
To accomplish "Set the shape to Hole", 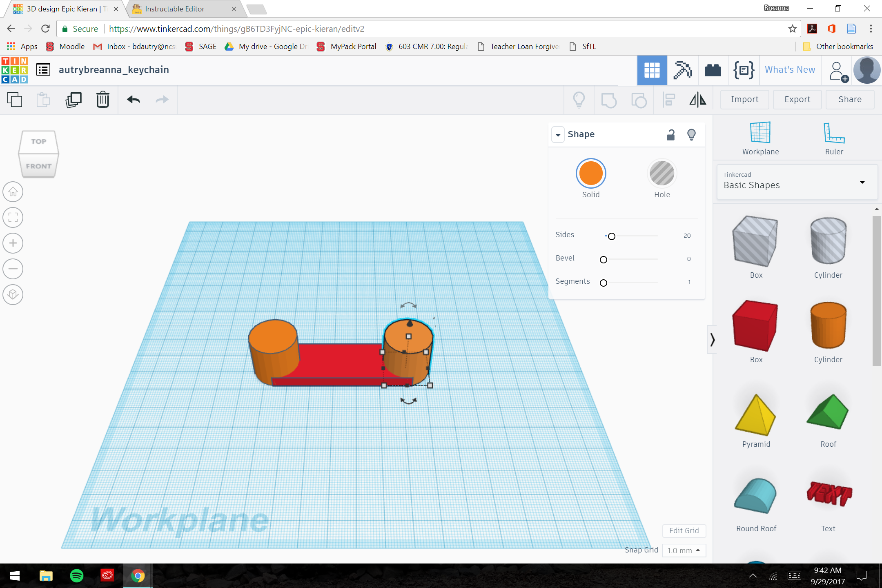I will pos(661,173).
